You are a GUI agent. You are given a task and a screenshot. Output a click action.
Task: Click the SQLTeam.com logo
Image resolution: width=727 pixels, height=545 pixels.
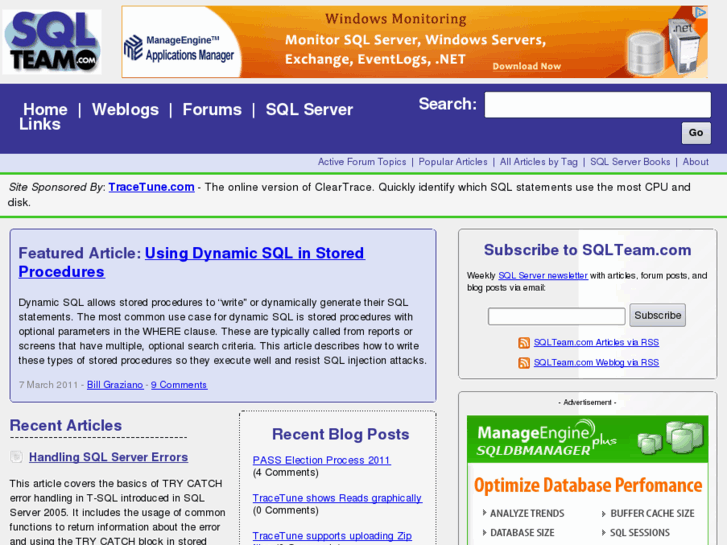tap(52, 42)
